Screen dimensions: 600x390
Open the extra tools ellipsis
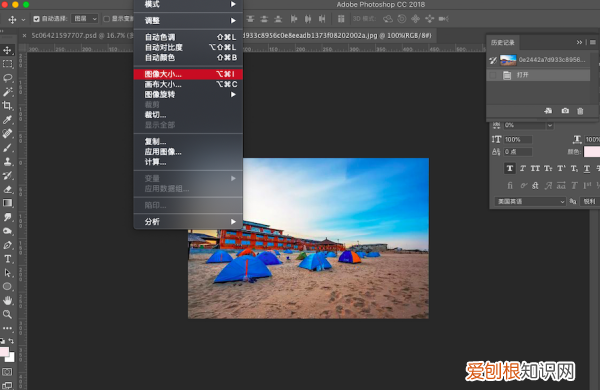[x=7, y=328]
